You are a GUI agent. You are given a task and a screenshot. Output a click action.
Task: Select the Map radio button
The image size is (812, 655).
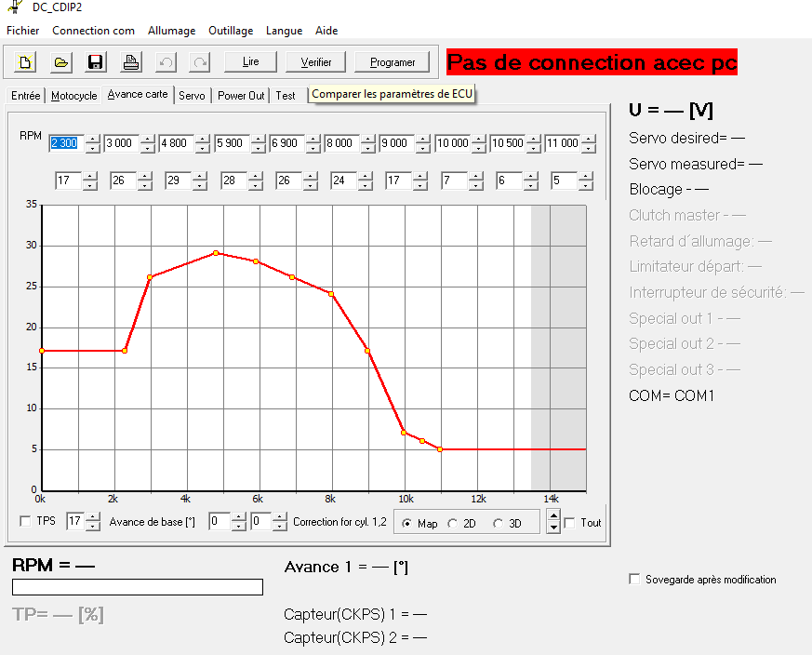407,524
